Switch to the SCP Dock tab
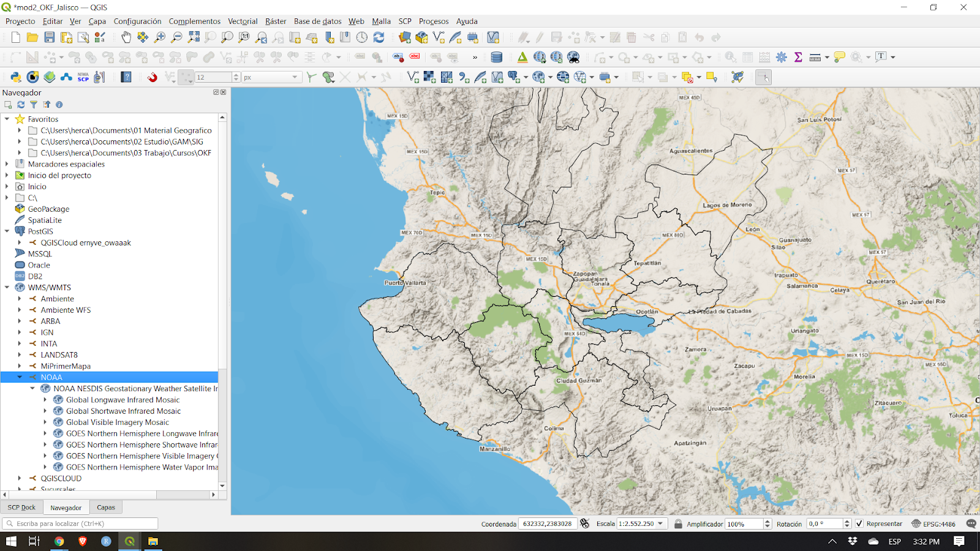980x551 pixels. coord(21,507)
